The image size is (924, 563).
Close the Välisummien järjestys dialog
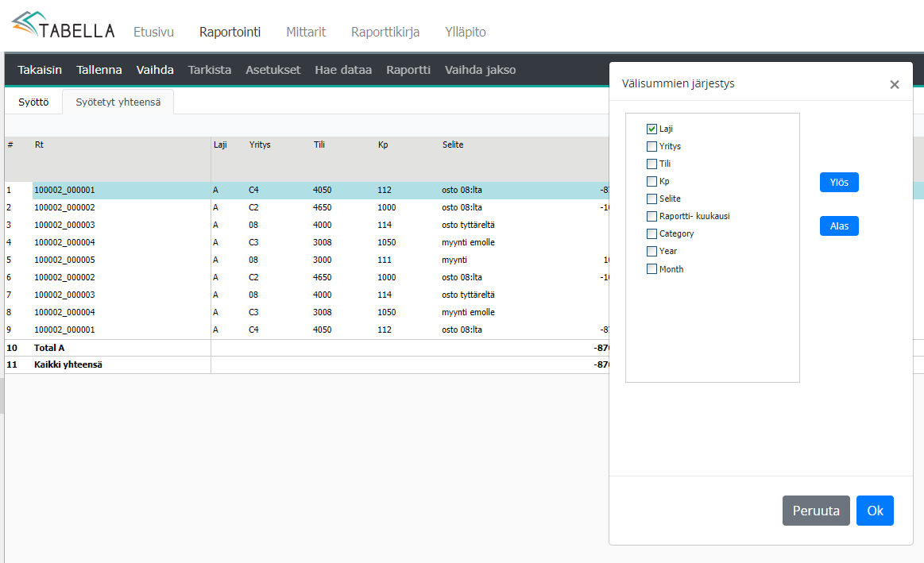(894, 85)
